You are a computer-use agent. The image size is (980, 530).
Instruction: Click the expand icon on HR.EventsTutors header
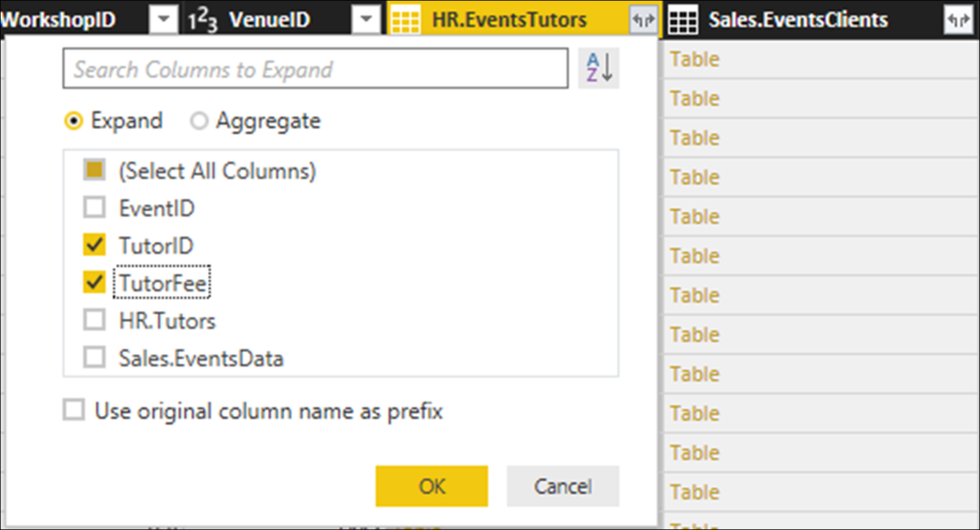point(639,20)
